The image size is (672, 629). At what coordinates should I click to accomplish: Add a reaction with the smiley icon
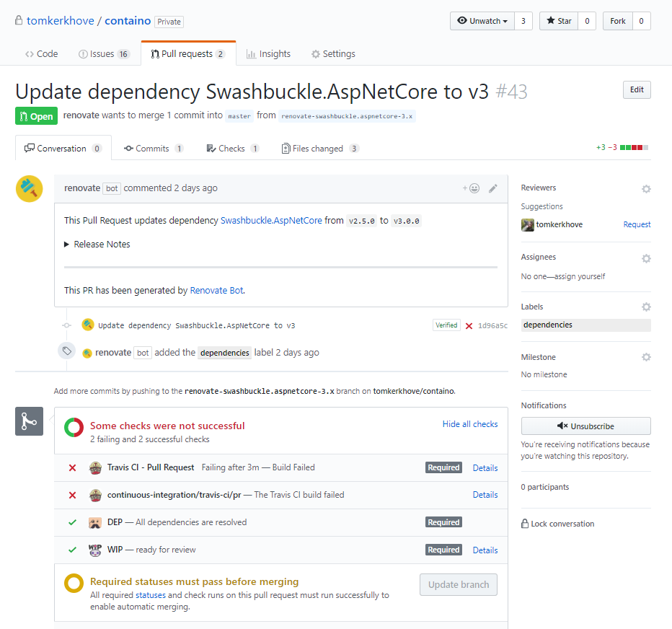pyautogui.click(x=472, y=188)
